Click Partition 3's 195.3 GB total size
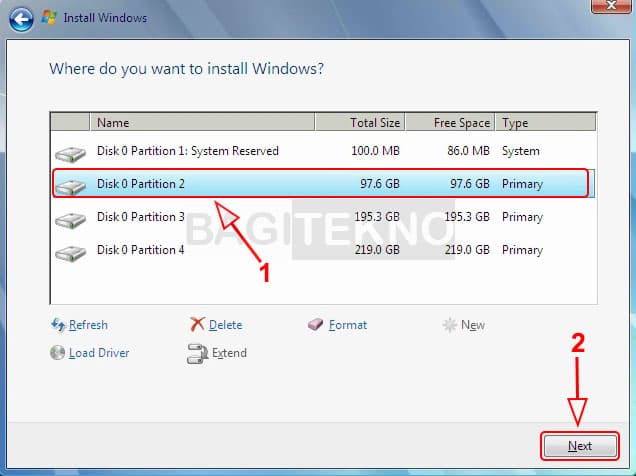636x476 pixels. point(377,217)
